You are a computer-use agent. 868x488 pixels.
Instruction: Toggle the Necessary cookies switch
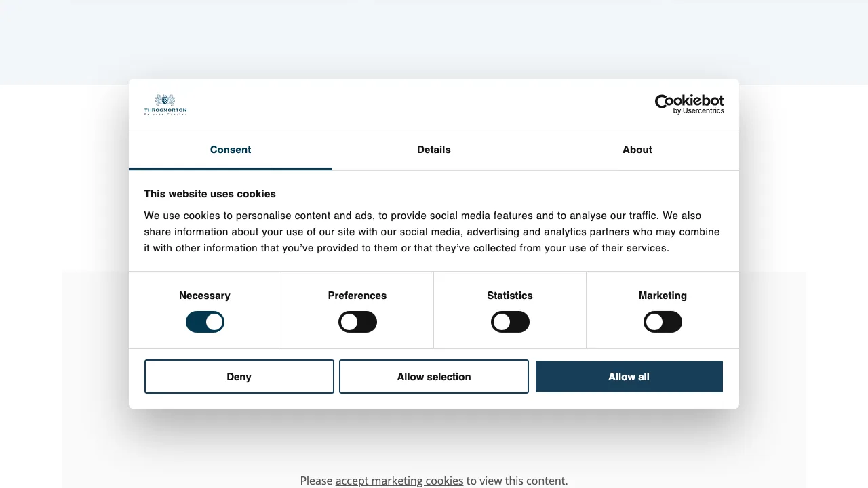tap(205, 322)
